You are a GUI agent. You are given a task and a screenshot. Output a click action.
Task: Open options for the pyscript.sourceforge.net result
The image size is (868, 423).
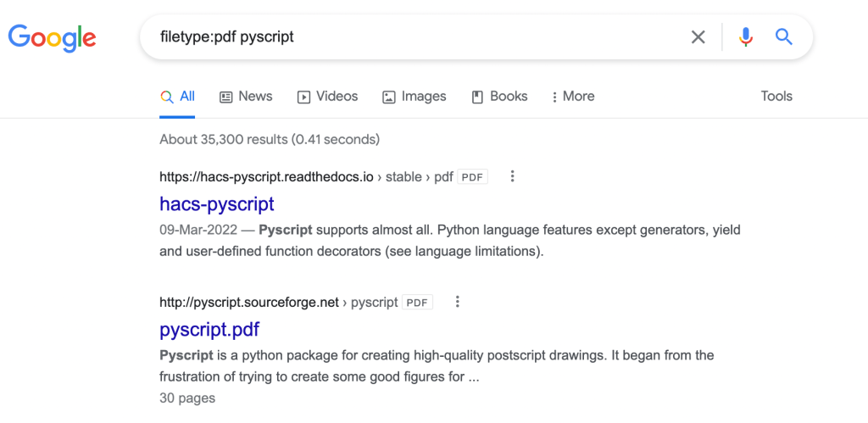click(x=457, y=302)
